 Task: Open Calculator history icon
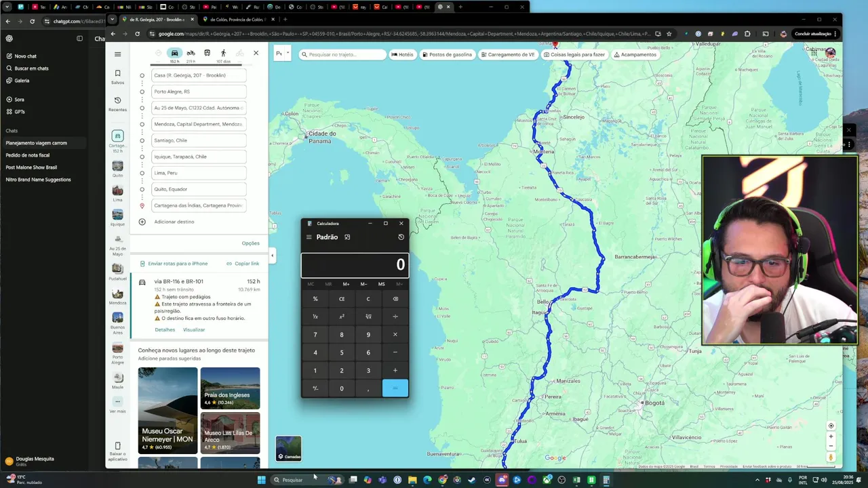[401, 237]
